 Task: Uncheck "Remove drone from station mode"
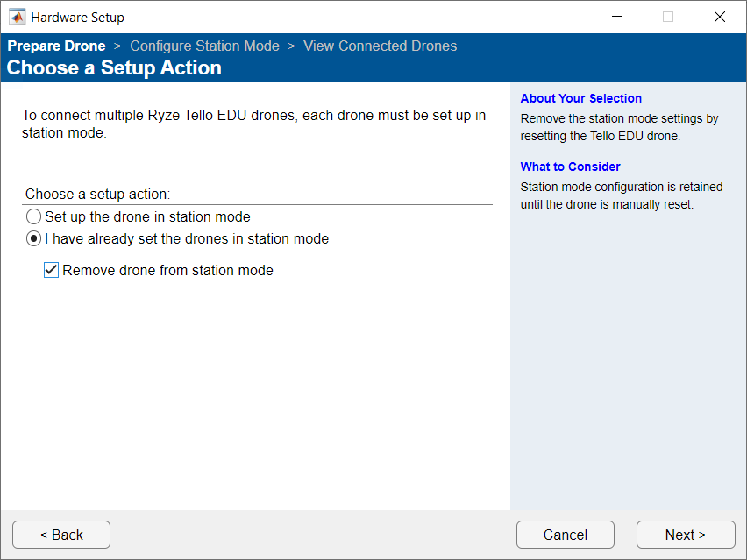click(x=51, y=270)
